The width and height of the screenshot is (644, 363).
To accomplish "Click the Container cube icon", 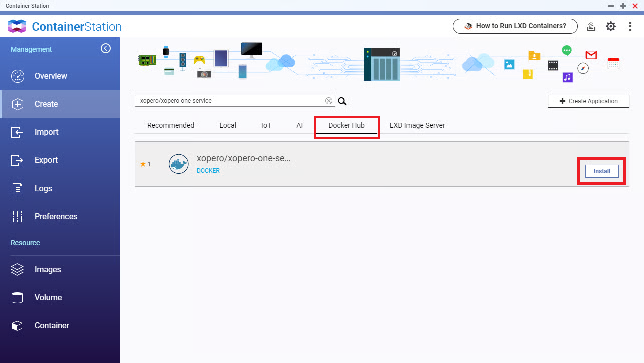I will point(17,326).
